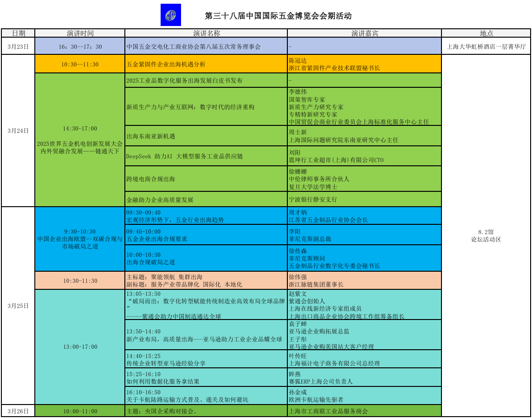This screenshot has height=418, width=532.
Task: Click the 赵紫文 speaker cell
Action: click(x=364, y=305)
